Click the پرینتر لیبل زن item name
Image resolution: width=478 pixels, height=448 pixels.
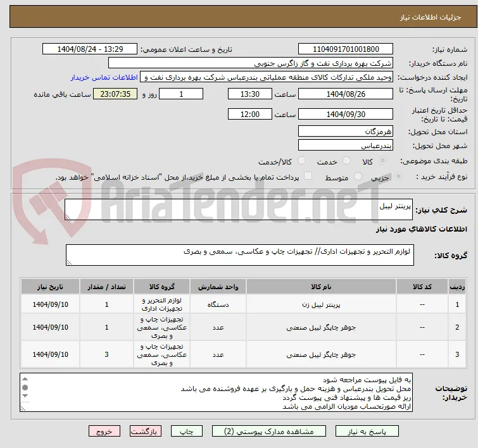point(322,304)
